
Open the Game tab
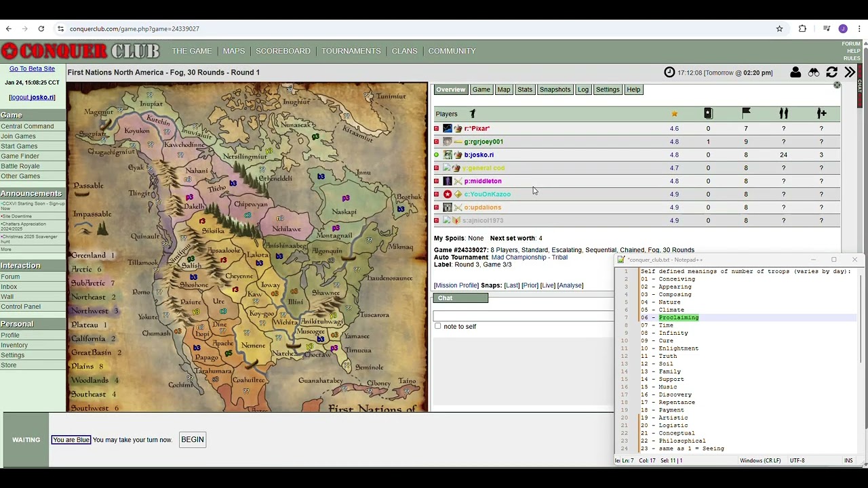click(481, 89)
